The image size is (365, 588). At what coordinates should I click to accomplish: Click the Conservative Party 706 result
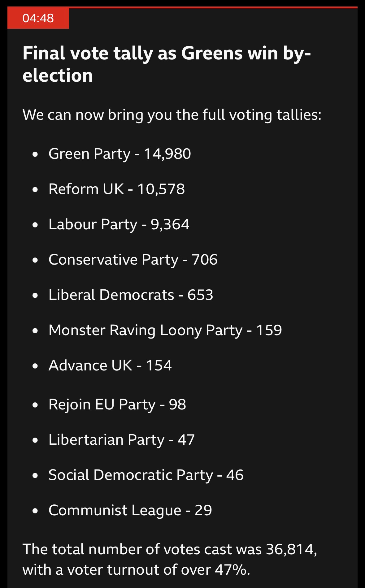(x=133, y=260)
